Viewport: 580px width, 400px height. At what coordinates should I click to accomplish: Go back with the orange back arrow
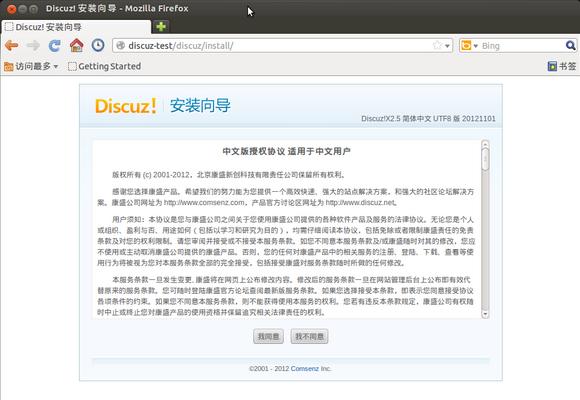(12, 46)
